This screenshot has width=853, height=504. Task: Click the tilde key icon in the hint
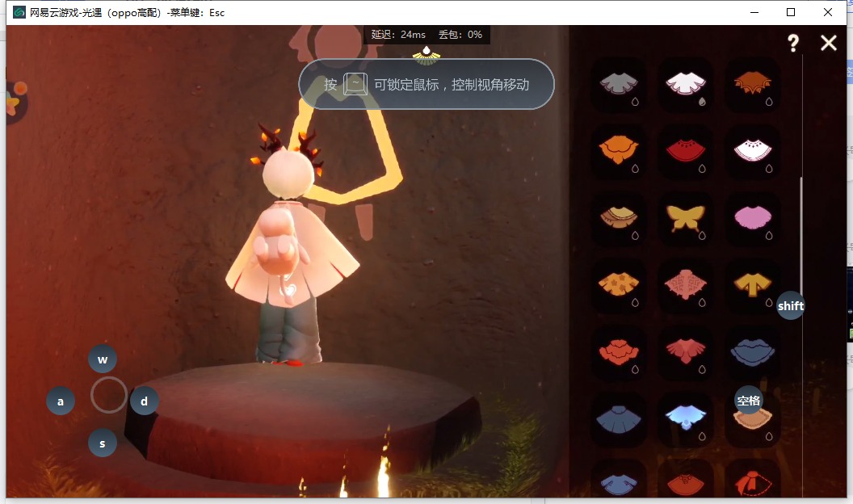355,84
